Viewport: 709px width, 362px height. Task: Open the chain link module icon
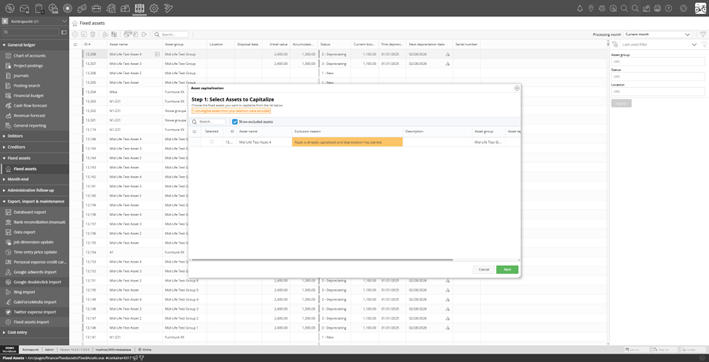(x=82, y=8)
